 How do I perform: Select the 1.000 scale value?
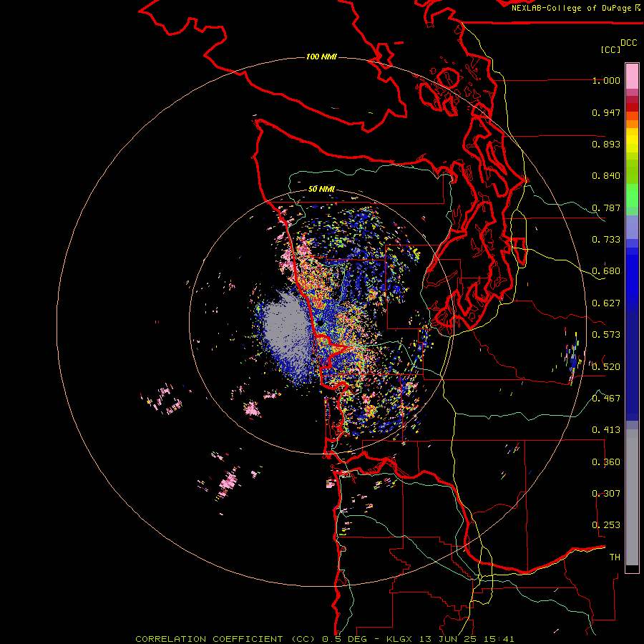[x=606, y=81]
